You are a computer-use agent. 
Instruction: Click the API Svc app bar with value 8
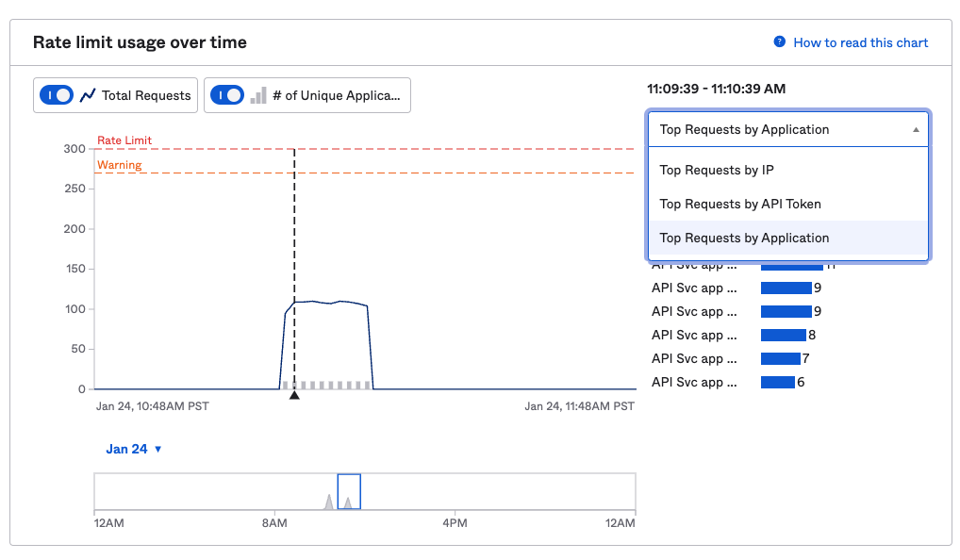pyautogui.click(x=783, y=336)
